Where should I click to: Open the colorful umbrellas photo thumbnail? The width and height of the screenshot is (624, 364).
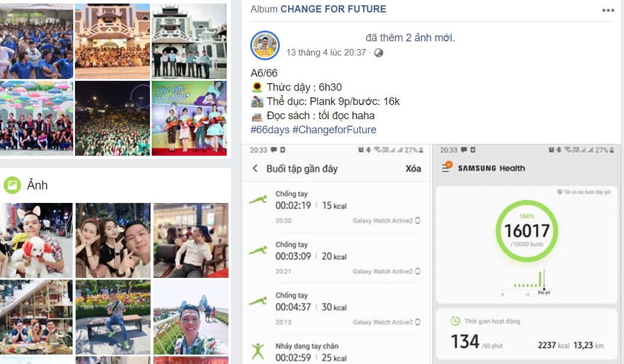(37, 118)
